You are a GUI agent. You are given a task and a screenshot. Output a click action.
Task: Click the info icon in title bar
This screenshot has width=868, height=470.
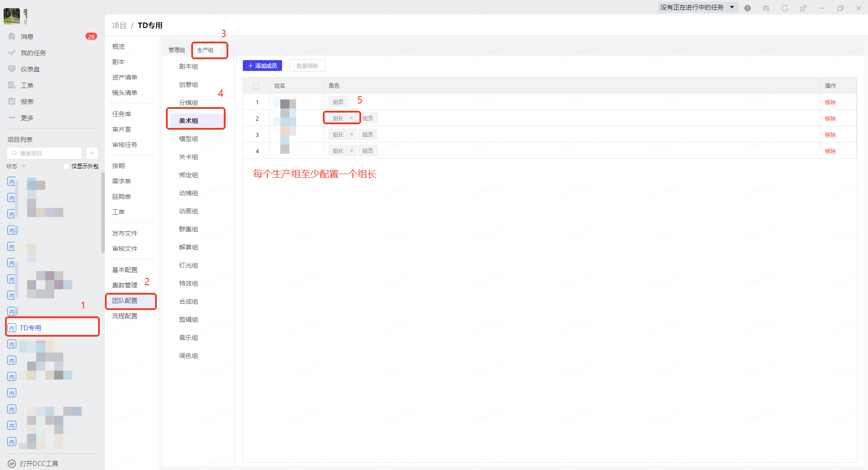pyautogui.click(x=748, y=8)
